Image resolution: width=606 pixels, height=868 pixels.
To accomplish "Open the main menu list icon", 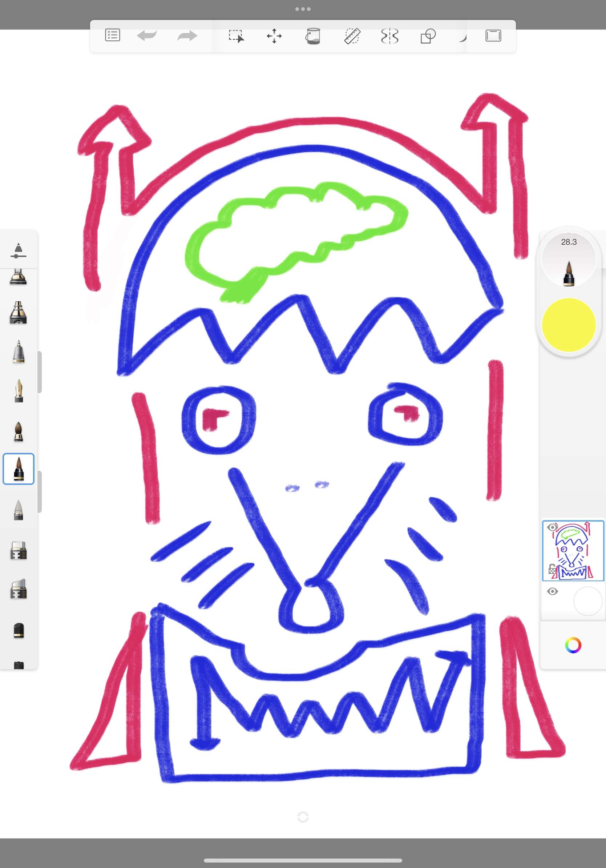I will click(x=112, y=36).
